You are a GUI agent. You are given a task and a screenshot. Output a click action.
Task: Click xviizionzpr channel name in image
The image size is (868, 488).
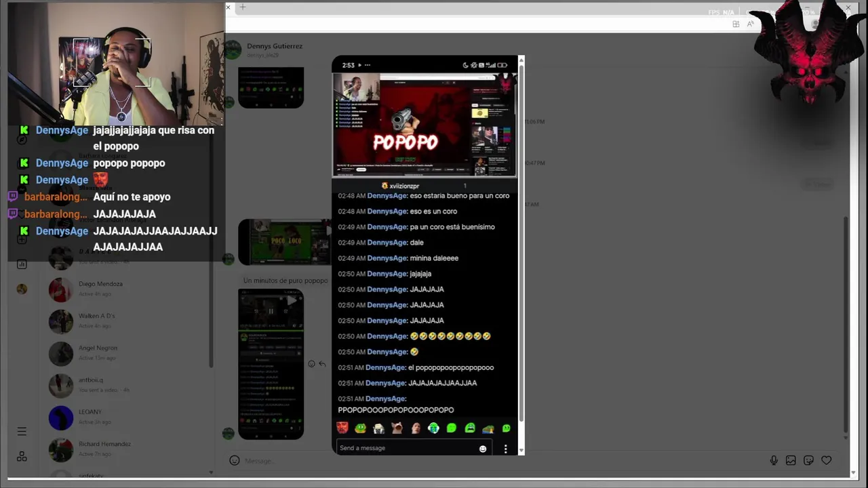click(x=404, y=186)
